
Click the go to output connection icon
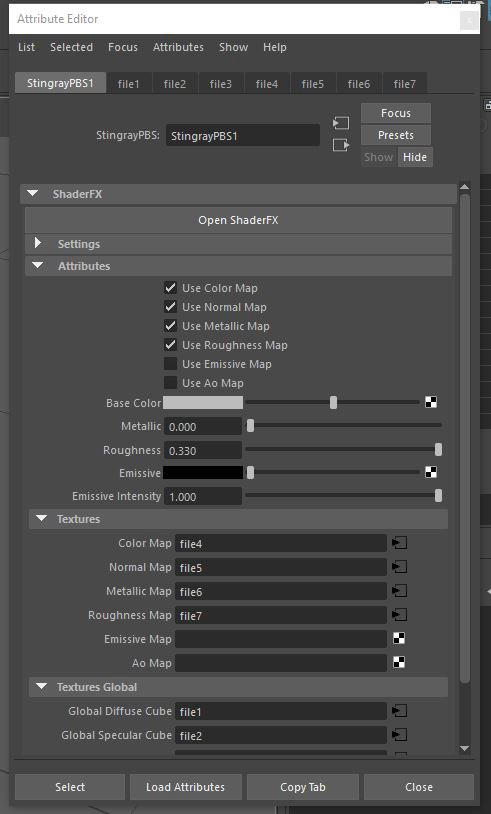tap(341, 145)
